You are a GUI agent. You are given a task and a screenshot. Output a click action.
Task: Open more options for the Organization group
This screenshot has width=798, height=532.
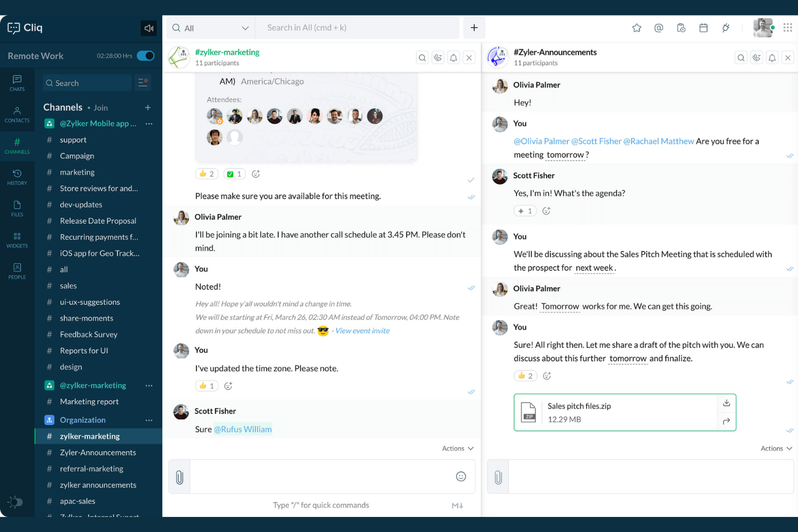[x=149, y=420]
